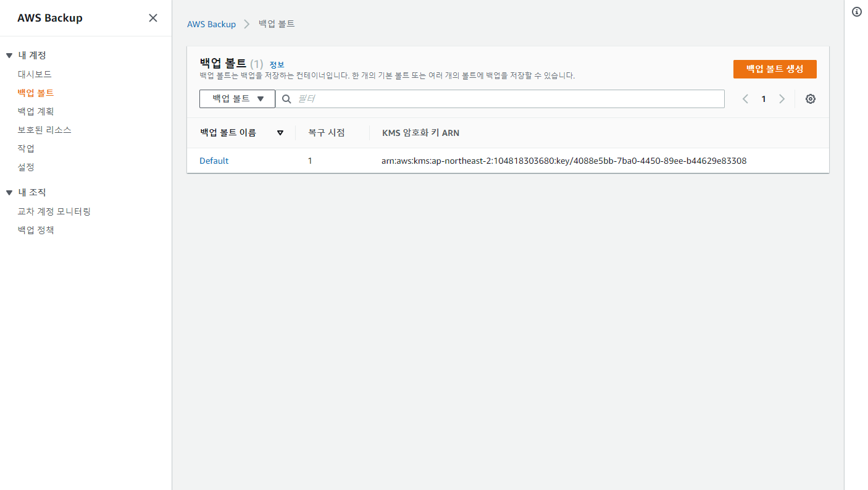Image resolution: width=868 pixels, height=490 pixels.
Task: Open table preferences gear icon
Action: click(x=811, y=99)
